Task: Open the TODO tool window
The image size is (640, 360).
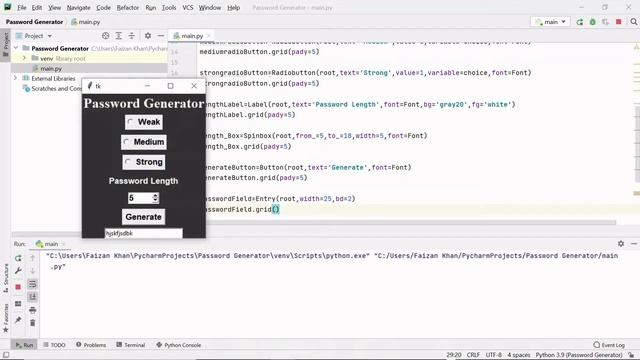Action: coord(54,345)
